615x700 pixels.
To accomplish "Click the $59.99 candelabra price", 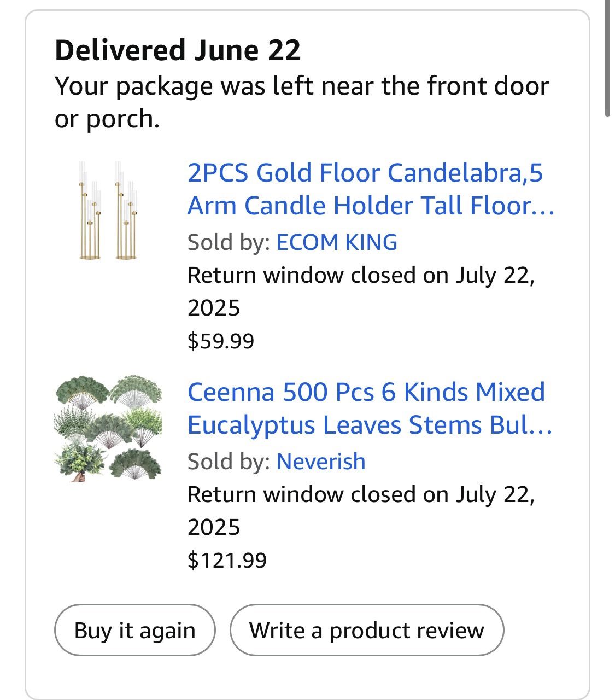I will point(221,341).
